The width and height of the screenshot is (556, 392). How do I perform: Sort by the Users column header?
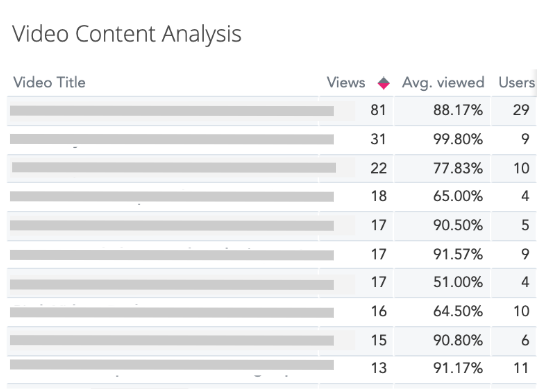click(517, 82)
